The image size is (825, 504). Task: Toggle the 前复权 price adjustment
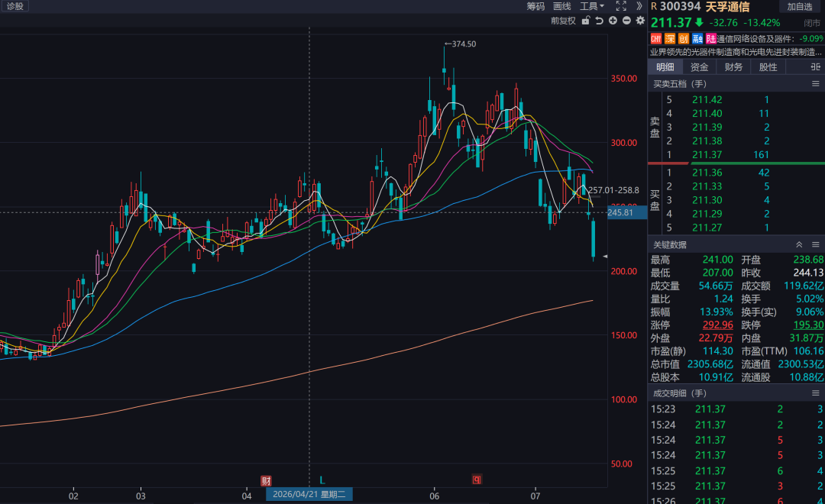click(563, 21)
